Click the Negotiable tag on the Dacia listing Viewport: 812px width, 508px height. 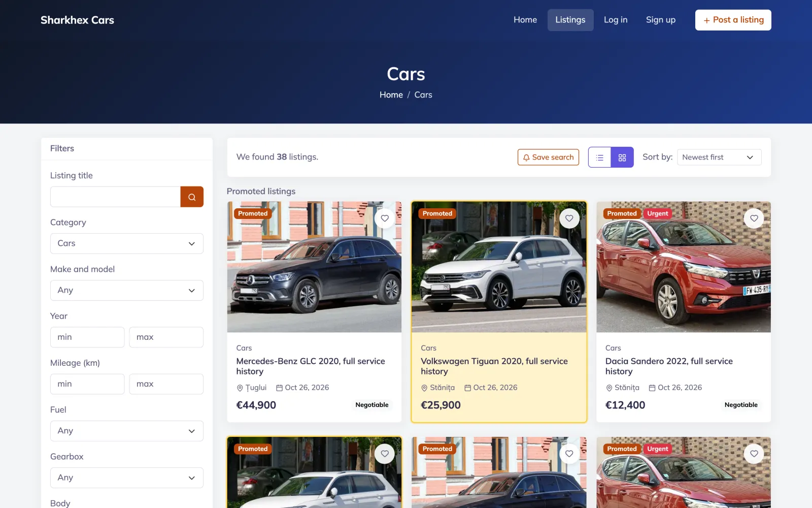pos(741,405)
